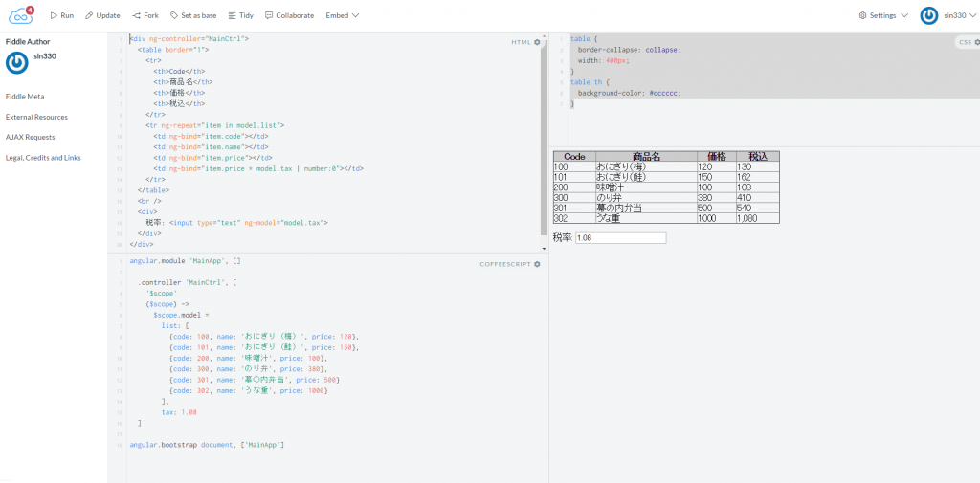Image resolution: width=980 pixels, height=483 pixels.
Task: Open the AJAX Requests section
Action: click(x=31, y=137)
